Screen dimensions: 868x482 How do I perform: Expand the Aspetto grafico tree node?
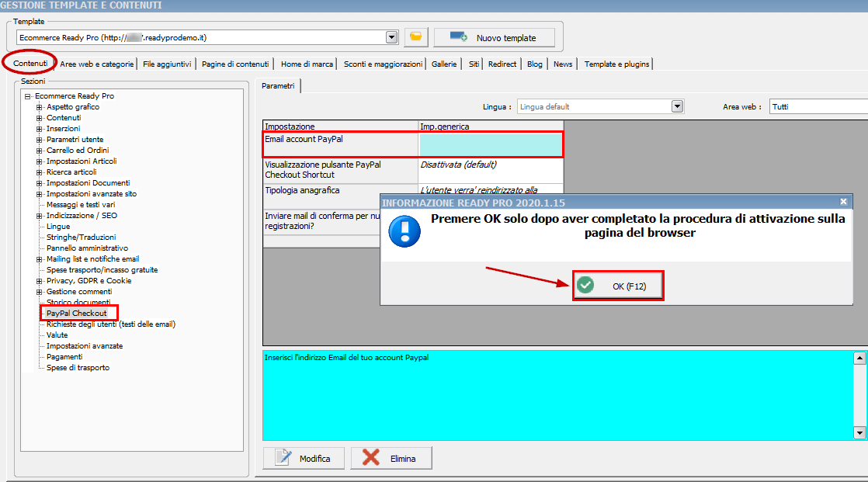coord(39,107)
